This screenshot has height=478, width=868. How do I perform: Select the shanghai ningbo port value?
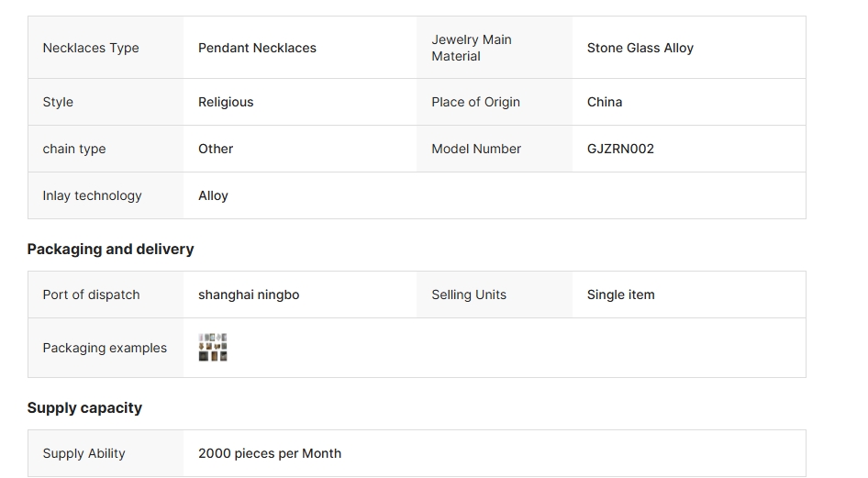pyautogui.click(x=249, y=295)
